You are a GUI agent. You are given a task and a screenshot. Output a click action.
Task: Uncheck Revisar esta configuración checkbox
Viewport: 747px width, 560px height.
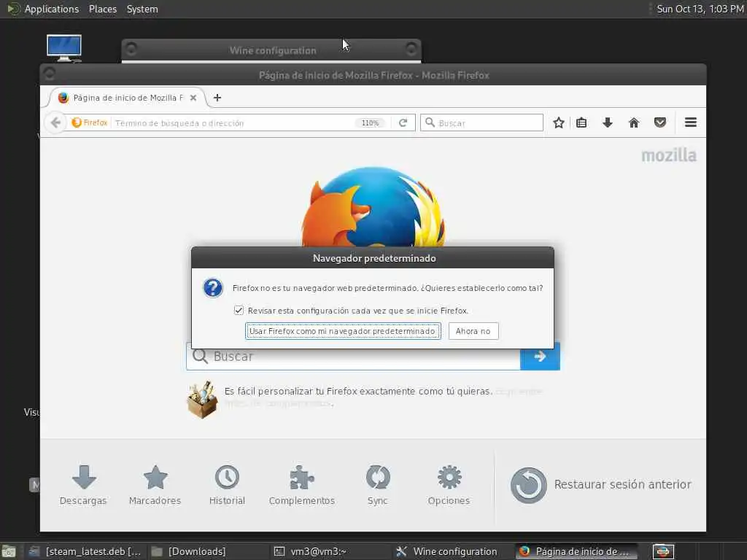tap(239, 311)
